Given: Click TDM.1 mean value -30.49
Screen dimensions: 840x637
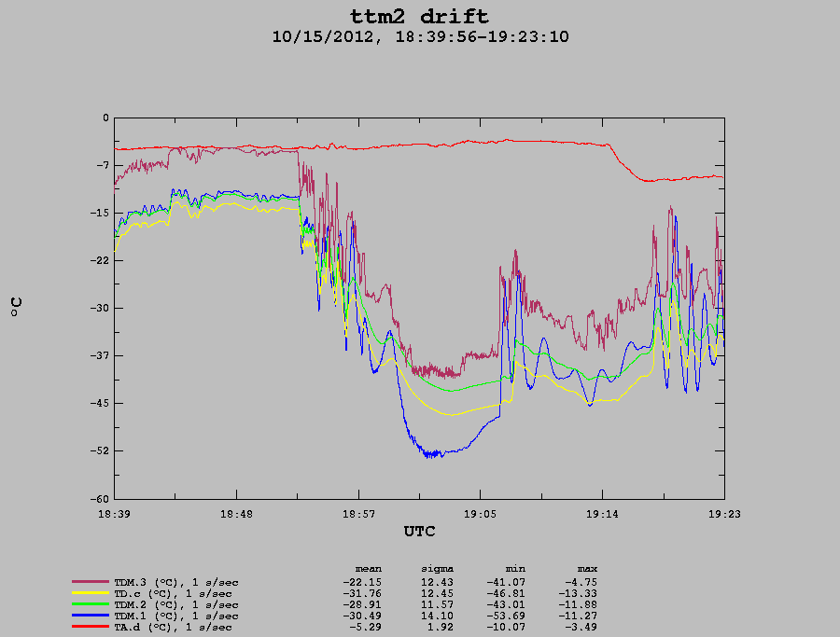Looking at the screenshot, I should (x=362, y=616).
